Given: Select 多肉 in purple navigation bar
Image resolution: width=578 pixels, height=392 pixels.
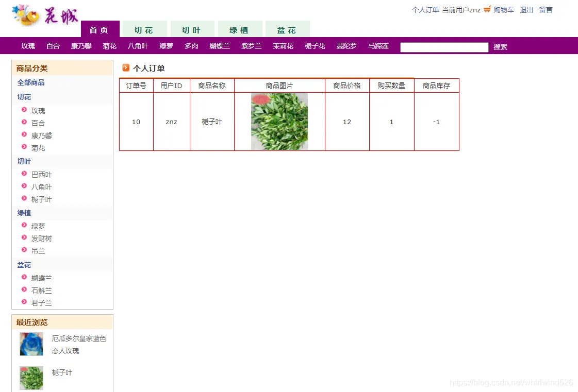Looking at the screenshot, I should pos(191,46).
